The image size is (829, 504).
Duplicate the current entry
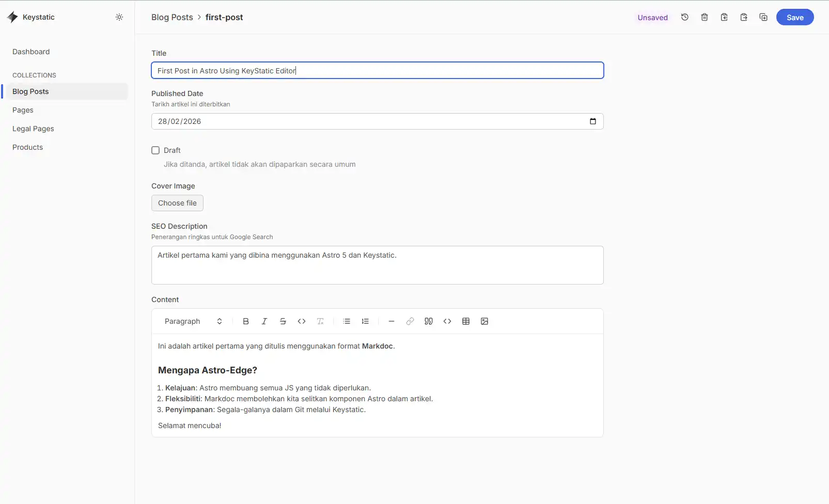click(763, 17)
